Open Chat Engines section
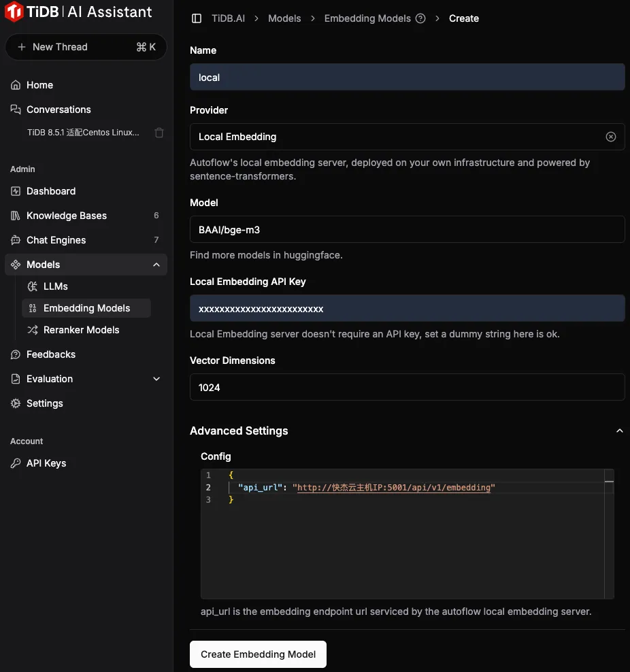This screenshot has height=672, width=630. [56, 240]
